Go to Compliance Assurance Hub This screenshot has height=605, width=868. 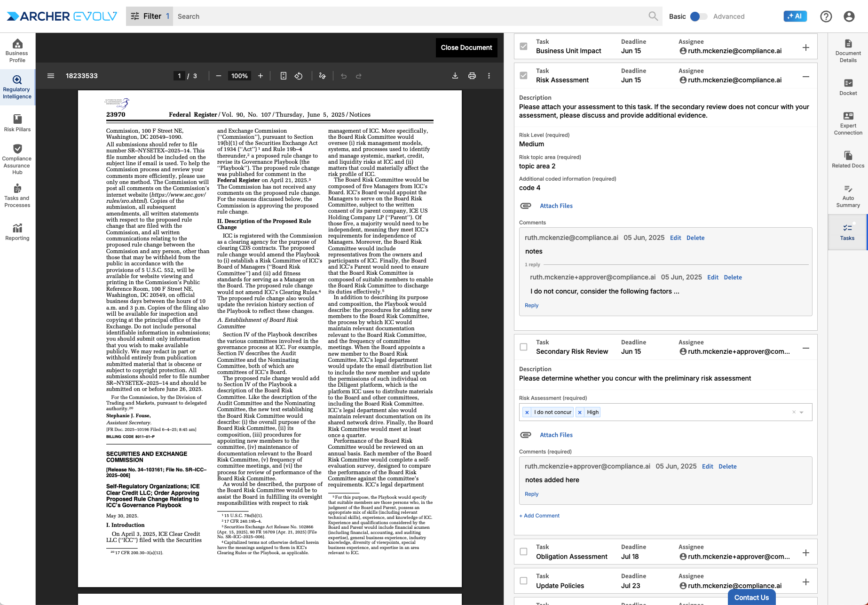pyautogui.click(x=17, y=159)
